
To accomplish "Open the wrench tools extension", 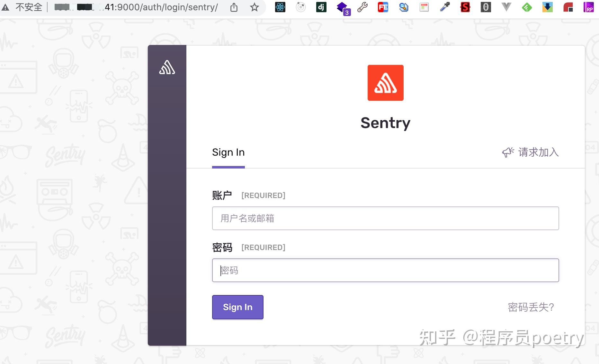I will (362, 7).
